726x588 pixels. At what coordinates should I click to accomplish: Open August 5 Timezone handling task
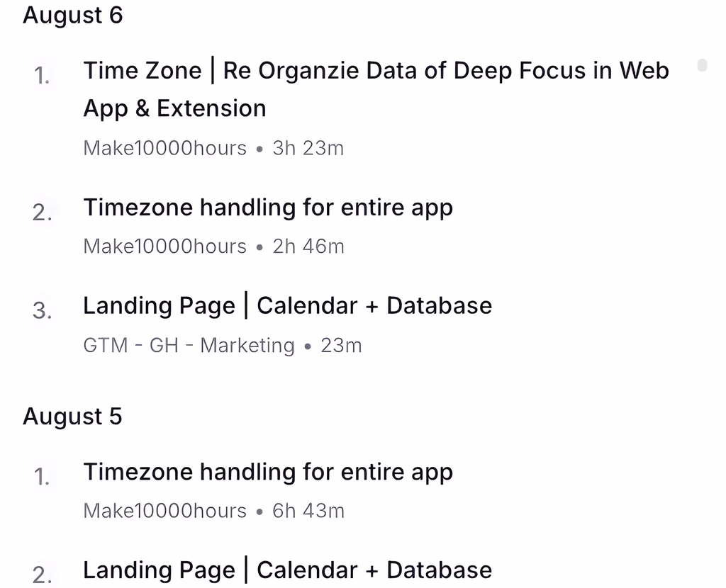tap(268, 473)
